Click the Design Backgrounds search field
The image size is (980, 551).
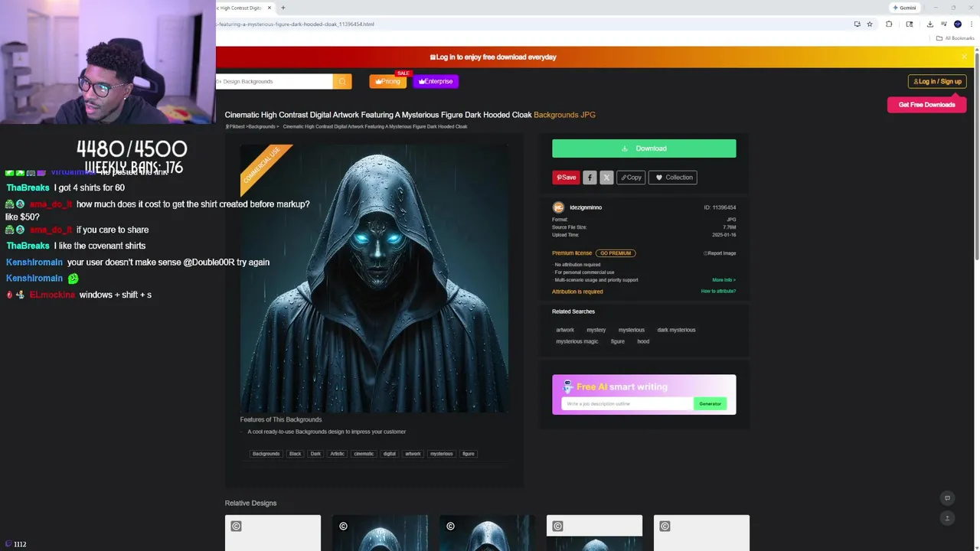tap(274, 81)
